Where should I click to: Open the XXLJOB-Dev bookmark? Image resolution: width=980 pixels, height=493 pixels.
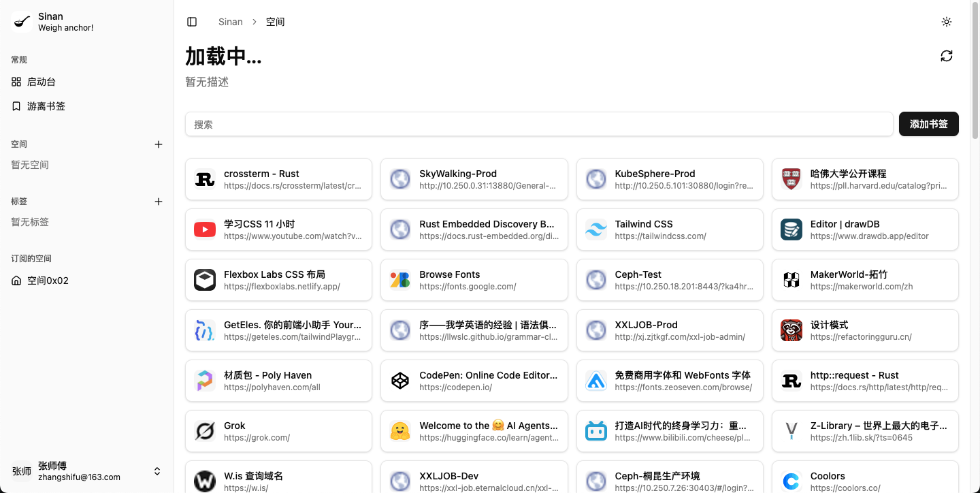(x=474, y=477)
